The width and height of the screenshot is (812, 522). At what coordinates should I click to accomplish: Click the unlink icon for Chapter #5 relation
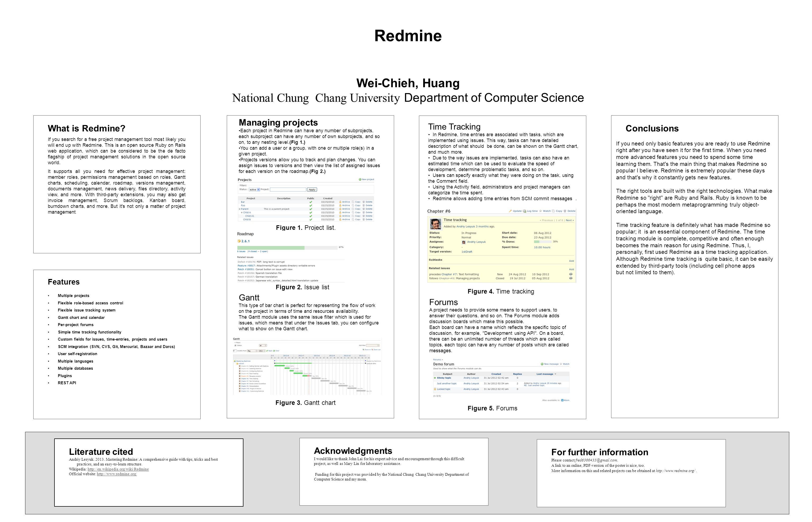click(571, 278)
